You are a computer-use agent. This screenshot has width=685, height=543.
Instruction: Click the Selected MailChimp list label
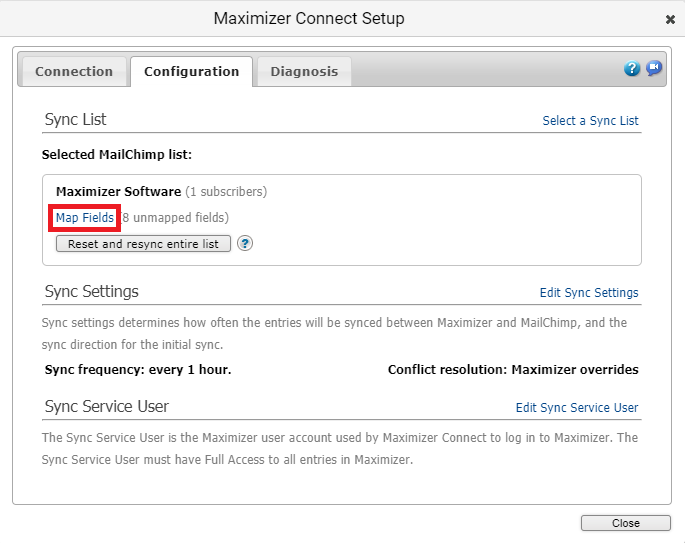click(x=117, y=155)
